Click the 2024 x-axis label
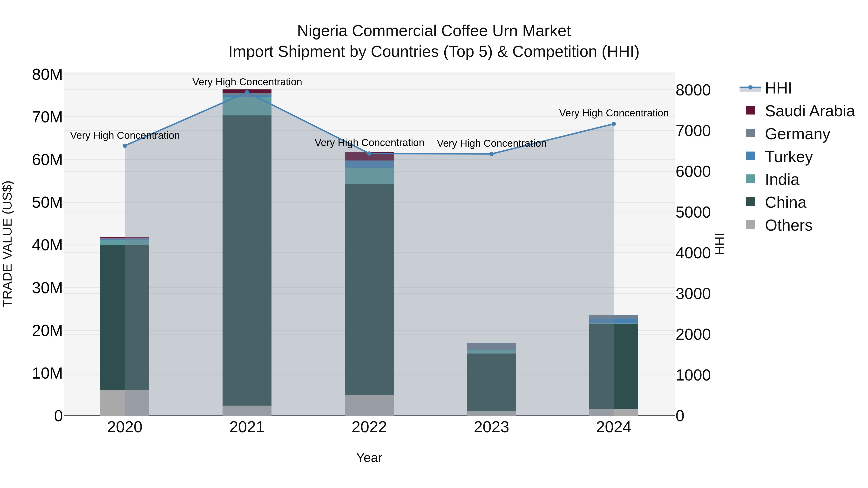The height and width of the screenshot is (488, 868). 614,427
